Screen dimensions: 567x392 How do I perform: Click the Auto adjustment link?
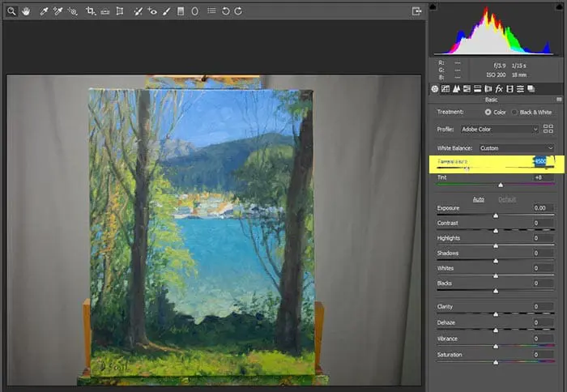(479, 198)
